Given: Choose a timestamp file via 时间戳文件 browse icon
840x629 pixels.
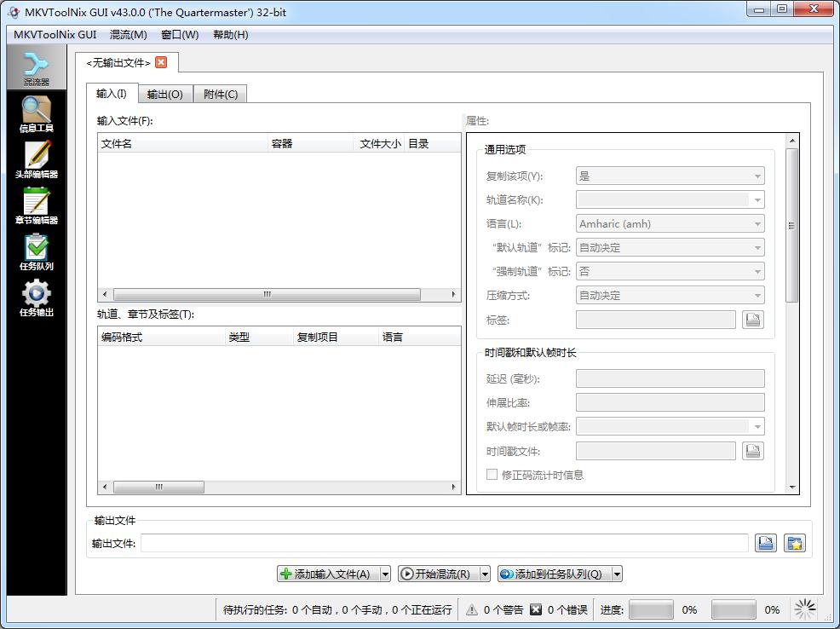Looking at the screenshot, I should click(x=753, y=450).
